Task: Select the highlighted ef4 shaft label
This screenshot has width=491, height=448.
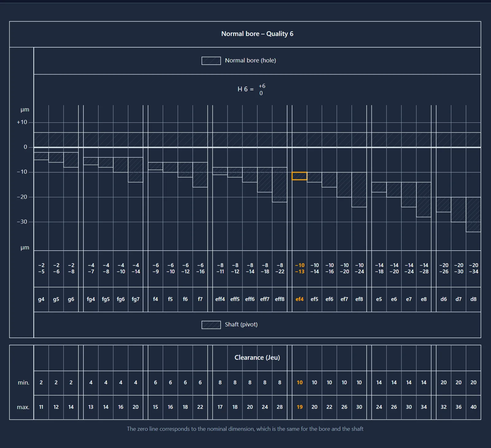Action: pyautogui.click(x=300, y=299)
